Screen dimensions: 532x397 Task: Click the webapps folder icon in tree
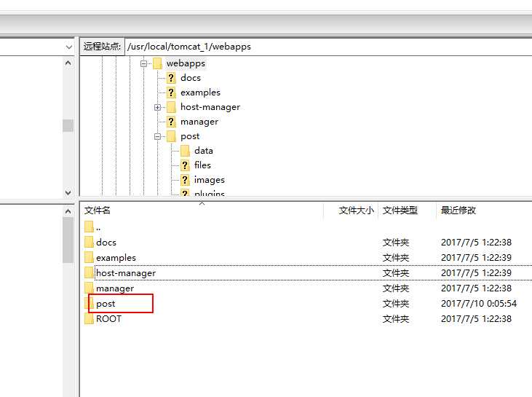pyautogui.click(x=157, y=63)
